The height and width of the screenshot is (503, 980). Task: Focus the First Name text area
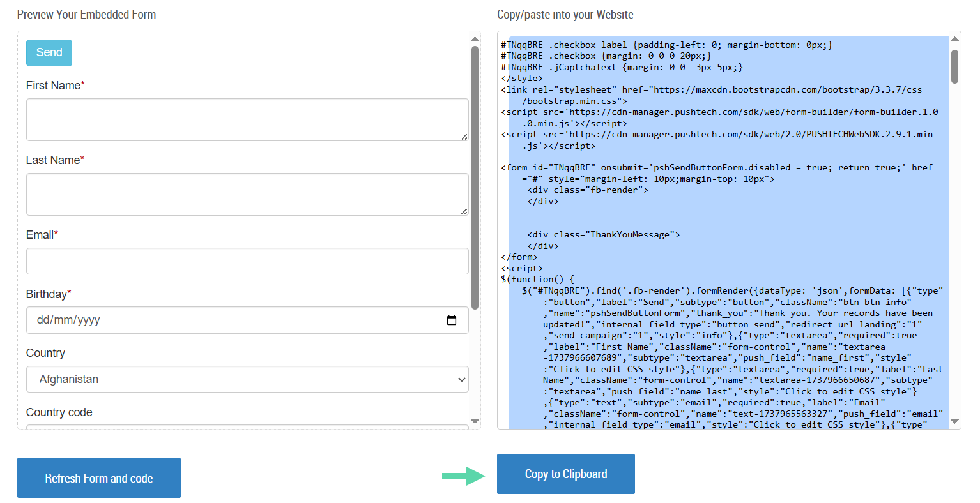tap(247, 119)
